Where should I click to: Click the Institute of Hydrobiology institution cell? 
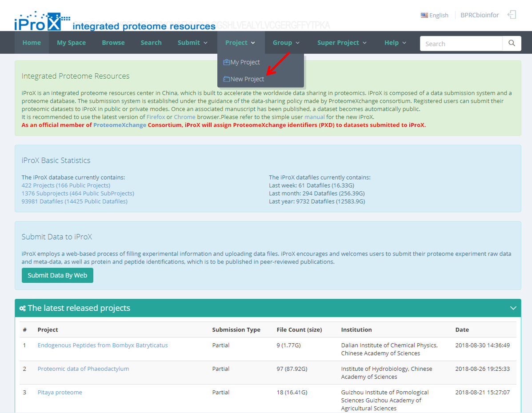pyautogui.click(x=387, y=373)
